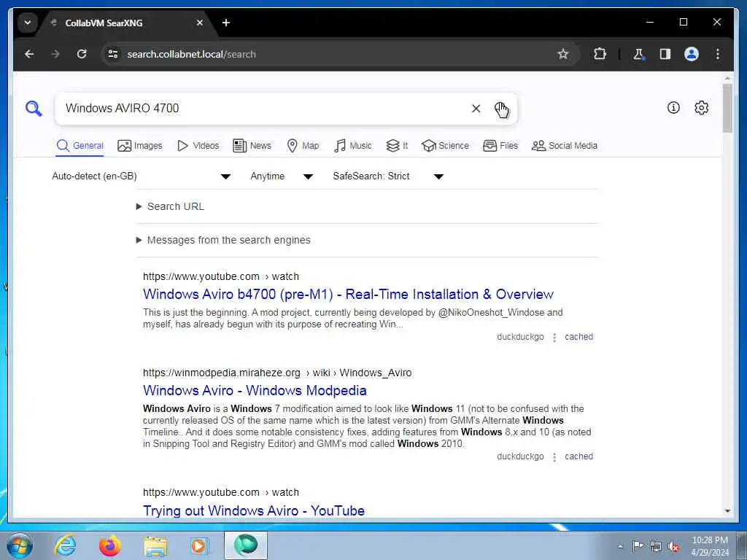The width and height of the screenshot is (747, 560).
Task: Open Action Center flag tray icon
Action: (x=638, y=546)
